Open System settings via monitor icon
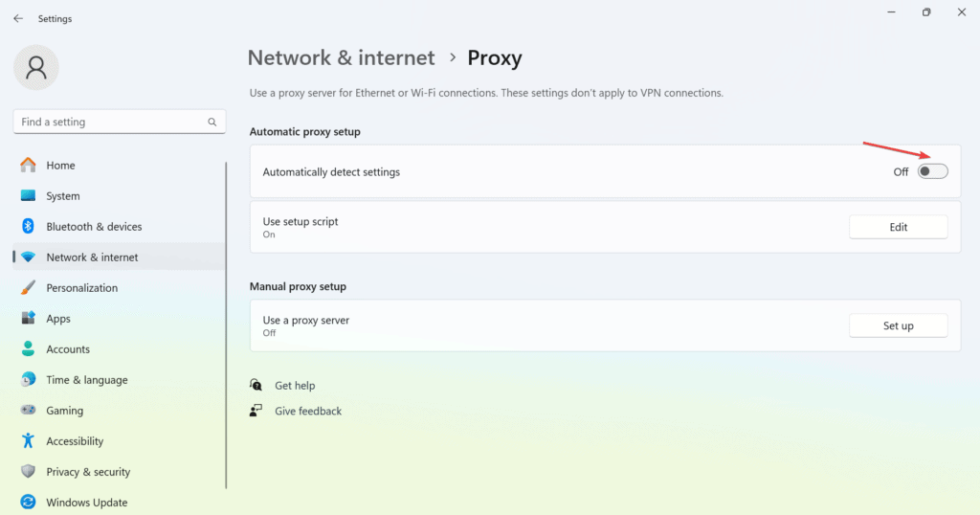This screenshot has height=515, width=980. (x=28, y=196)
